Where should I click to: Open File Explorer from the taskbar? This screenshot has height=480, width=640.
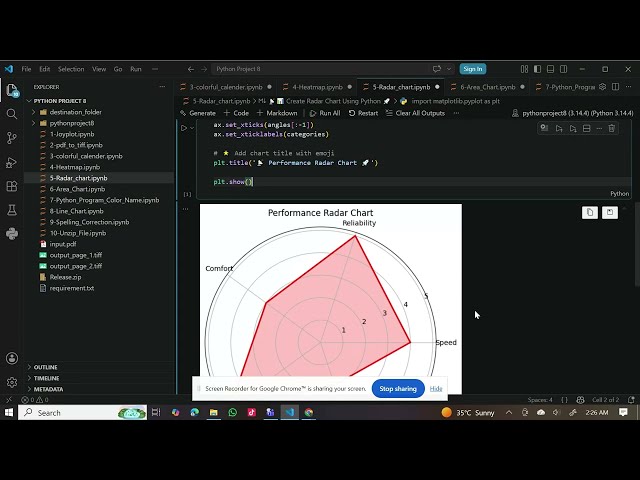pos(213,413)
